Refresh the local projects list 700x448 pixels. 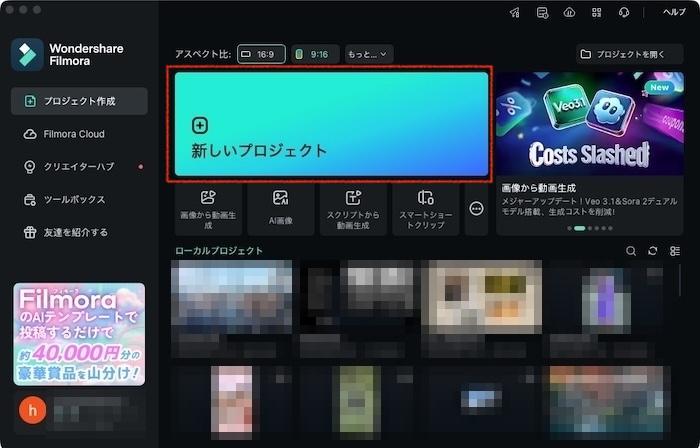point(653,251)
